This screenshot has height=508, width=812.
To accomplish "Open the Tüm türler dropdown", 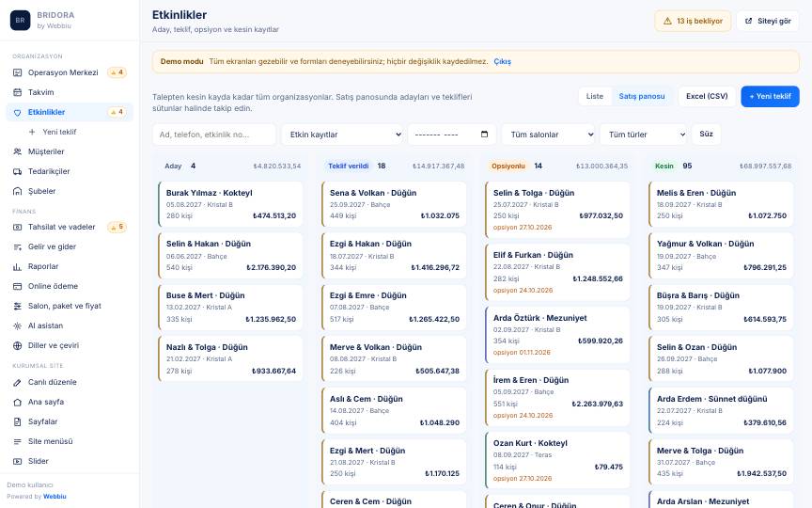I will pyautogui.click(x=644, y=135).
